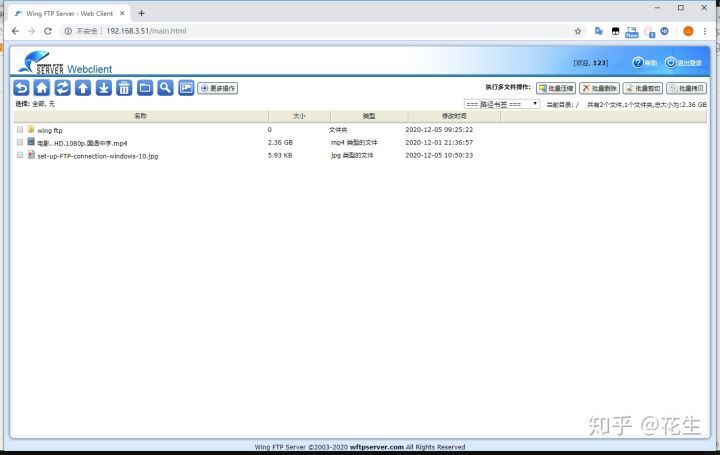Image resolution: width=720 pixels, height=455 pixels.
Task: Click the 2020-12-05 09:25:22 timestamp
Action: click(439, 129)
